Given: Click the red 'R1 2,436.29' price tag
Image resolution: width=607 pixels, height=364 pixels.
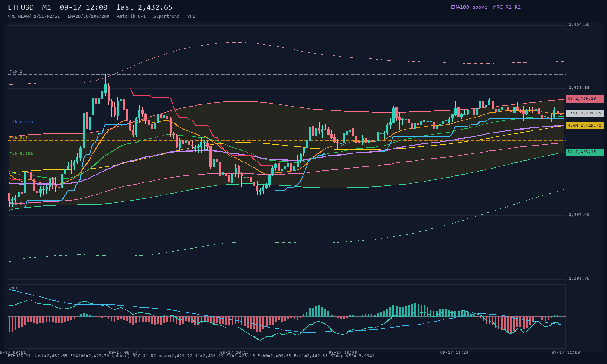Looking at the screenshot, I should coord(585,99).
